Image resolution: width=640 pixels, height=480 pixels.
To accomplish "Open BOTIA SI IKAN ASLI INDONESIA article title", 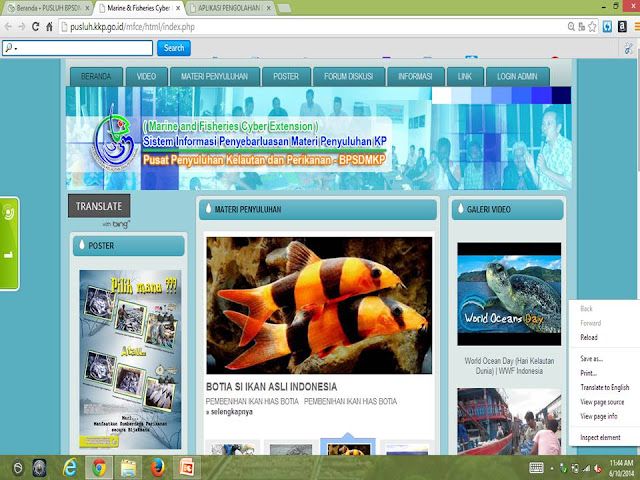I will point(271,387).
